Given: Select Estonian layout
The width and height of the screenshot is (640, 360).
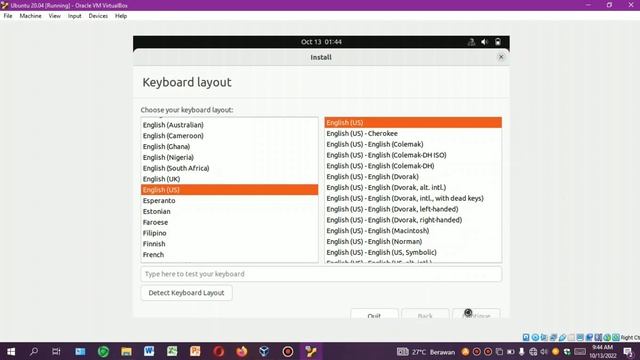Looking at the screenshot, I should click(229, 211).
